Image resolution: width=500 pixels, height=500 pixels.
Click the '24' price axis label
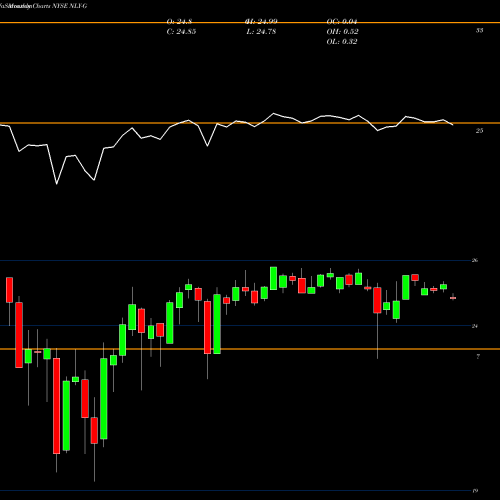coord(475,326)
